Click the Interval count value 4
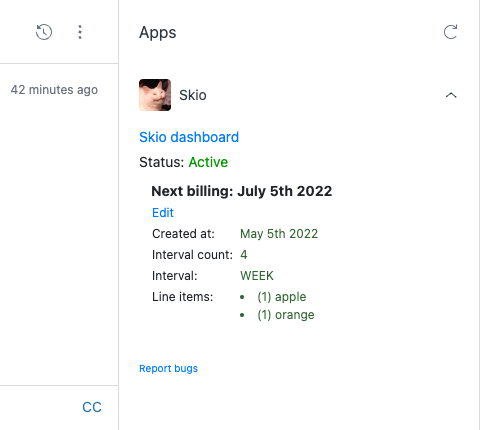Image resolution: width=487 pixels, height=430 pixels. tap(244, 255)
